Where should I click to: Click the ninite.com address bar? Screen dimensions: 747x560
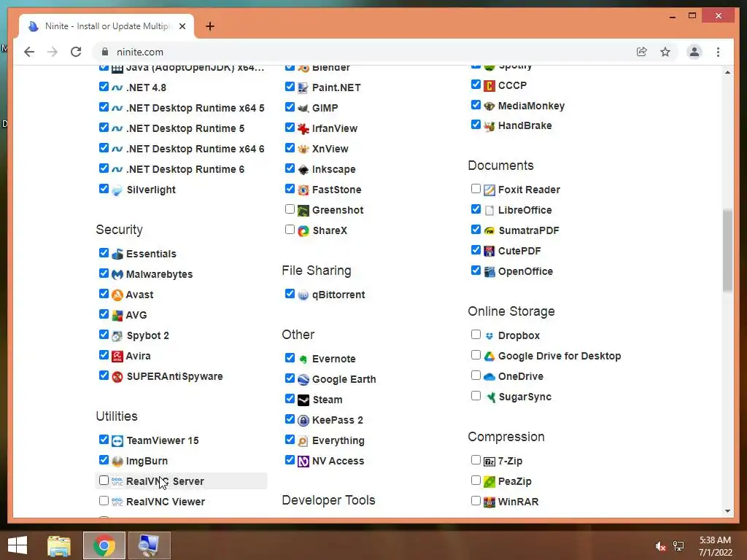[362, 52]
